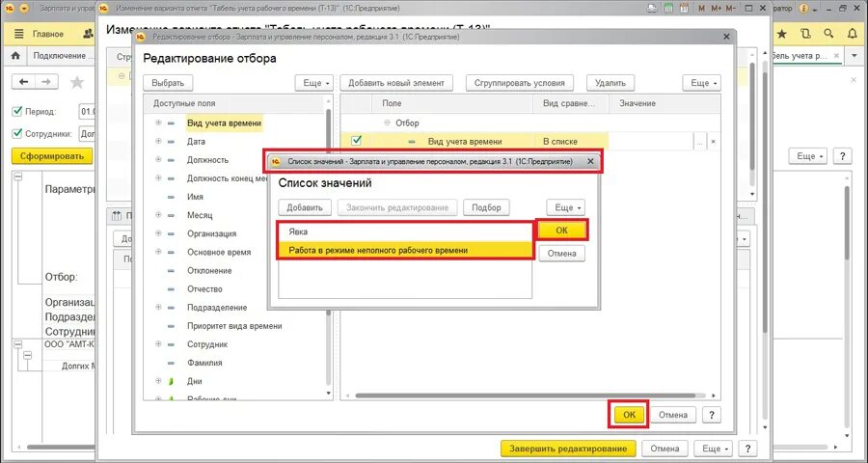This screenshot has height=463, width=868.
Task: Open value selection ellipsis in the filter row
Action: 700,142
